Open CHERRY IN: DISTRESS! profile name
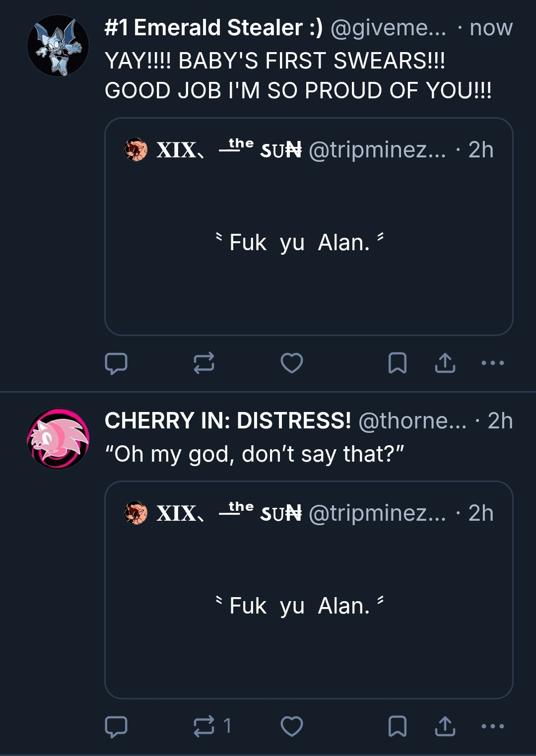This screenshot has height=756, width=536. coord(228,421)
